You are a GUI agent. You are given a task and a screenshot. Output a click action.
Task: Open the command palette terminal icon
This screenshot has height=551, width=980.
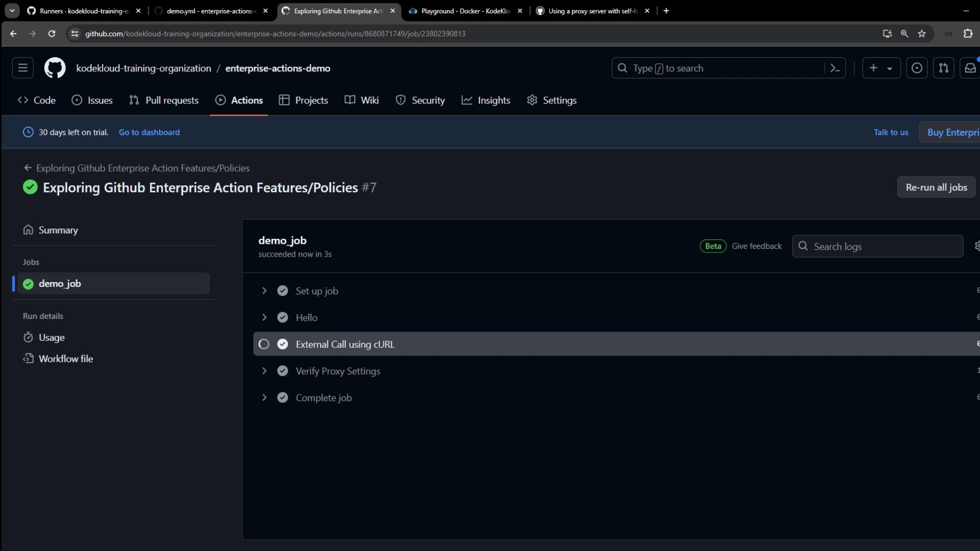click(x=835, y=68)
